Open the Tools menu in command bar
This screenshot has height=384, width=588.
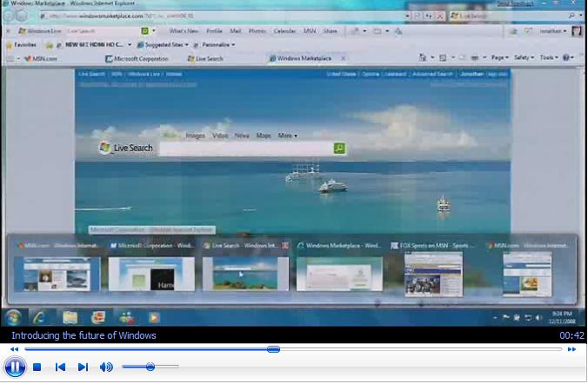pyautogui.click(x=549, y=57)
